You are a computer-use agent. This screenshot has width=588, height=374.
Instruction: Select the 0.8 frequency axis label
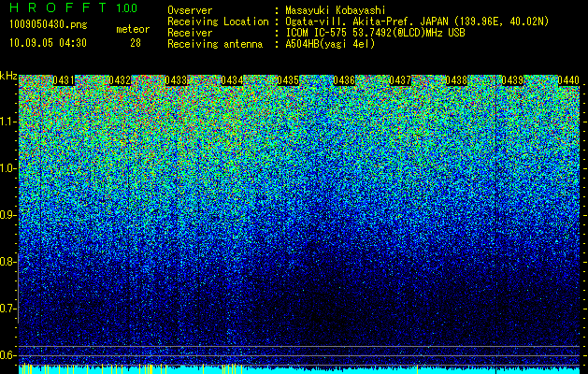point(7,262)
